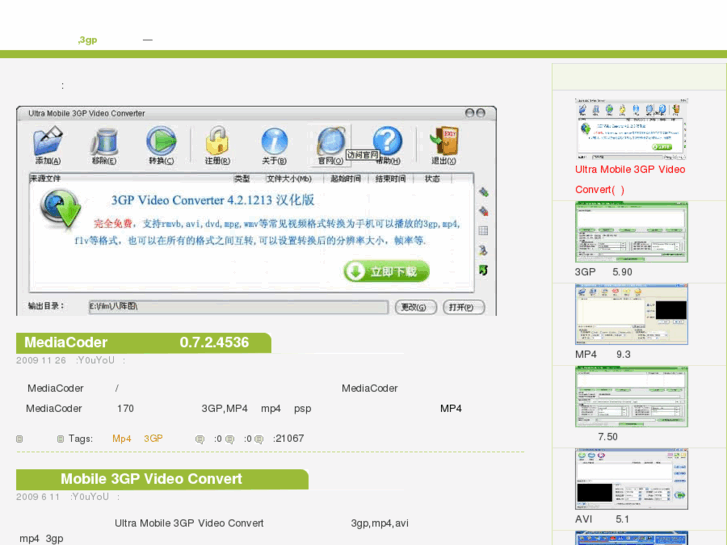This screenshot has height=545, width=727.
Task: Click first small icon in tags row
Action: click(x=19, y=439)
